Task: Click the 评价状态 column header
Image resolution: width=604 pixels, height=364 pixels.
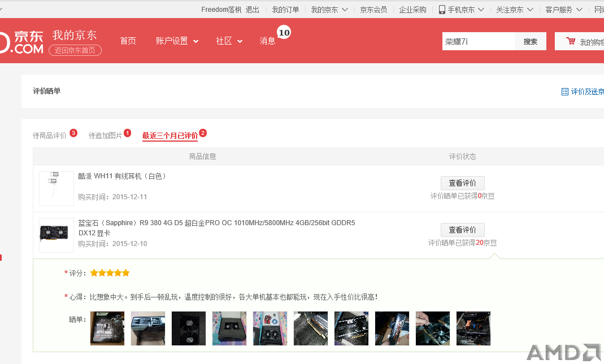Action: [463, 157]
